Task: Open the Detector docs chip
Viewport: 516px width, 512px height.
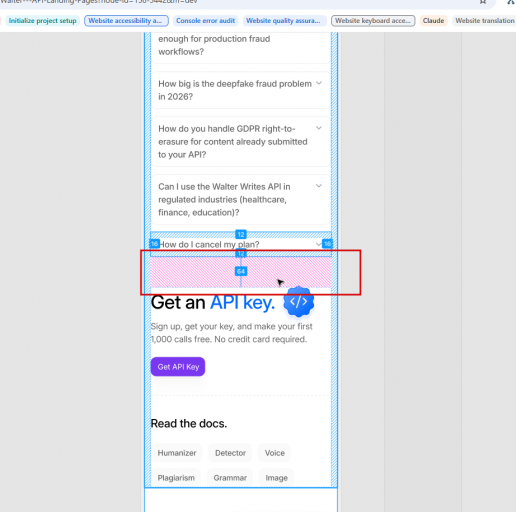Action: (x=230, y=453)
